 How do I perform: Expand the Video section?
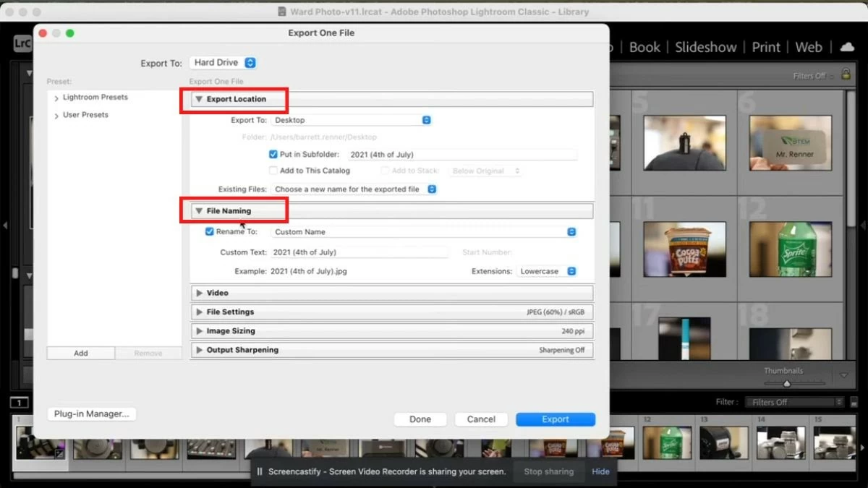click(x=200, y=293)
